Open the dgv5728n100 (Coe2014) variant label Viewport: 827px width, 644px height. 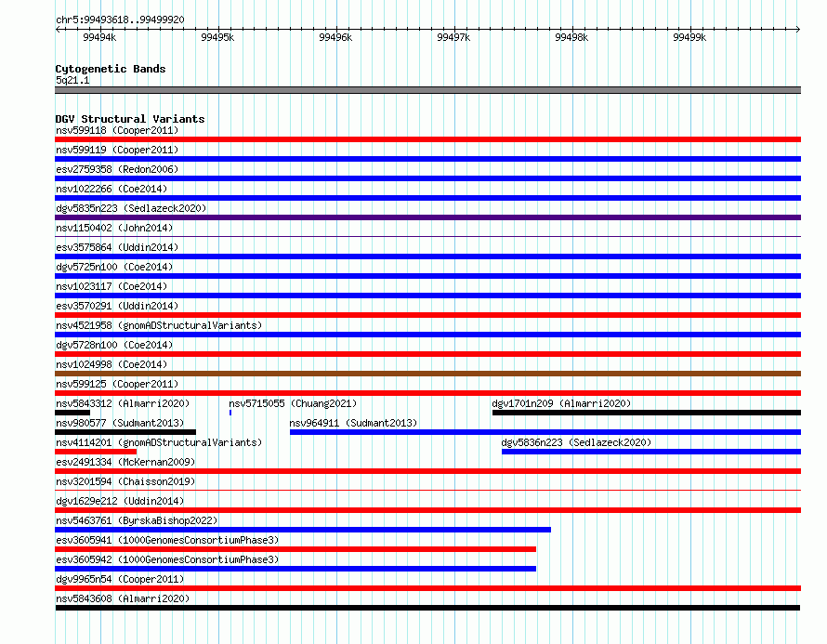114,345
